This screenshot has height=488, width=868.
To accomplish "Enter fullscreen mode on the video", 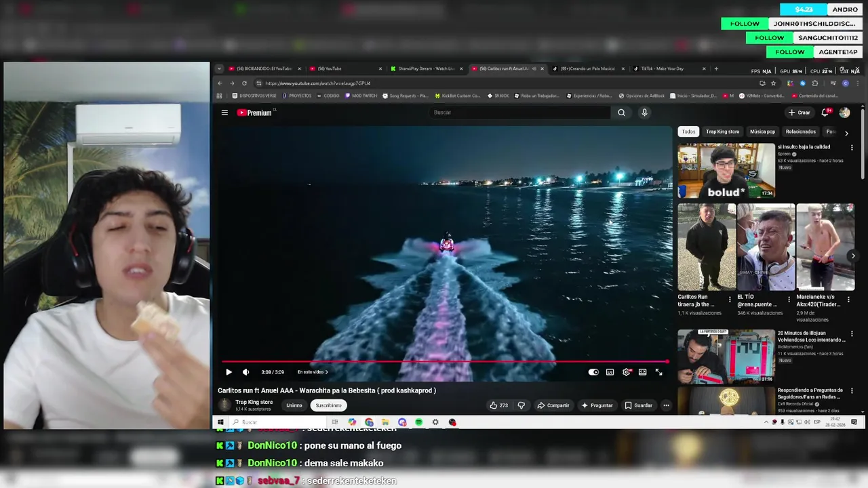I will 658,372.
